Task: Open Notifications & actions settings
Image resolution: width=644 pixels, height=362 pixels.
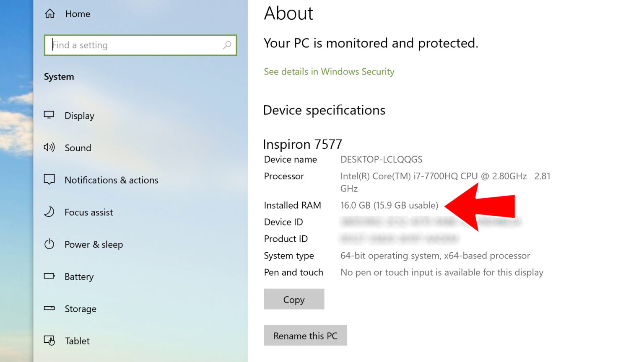Action: pos(111,180)
